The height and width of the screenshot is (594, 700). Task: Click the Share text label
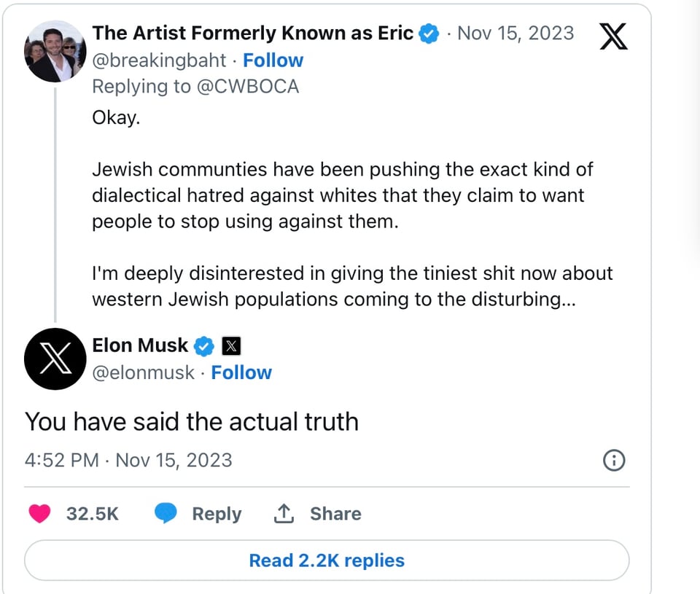[x=335, y=514]
